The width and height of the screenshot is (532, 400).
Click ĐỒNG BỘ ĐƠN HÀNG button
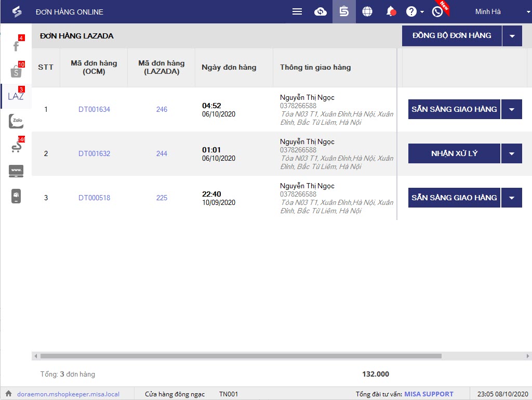(451, 36)
